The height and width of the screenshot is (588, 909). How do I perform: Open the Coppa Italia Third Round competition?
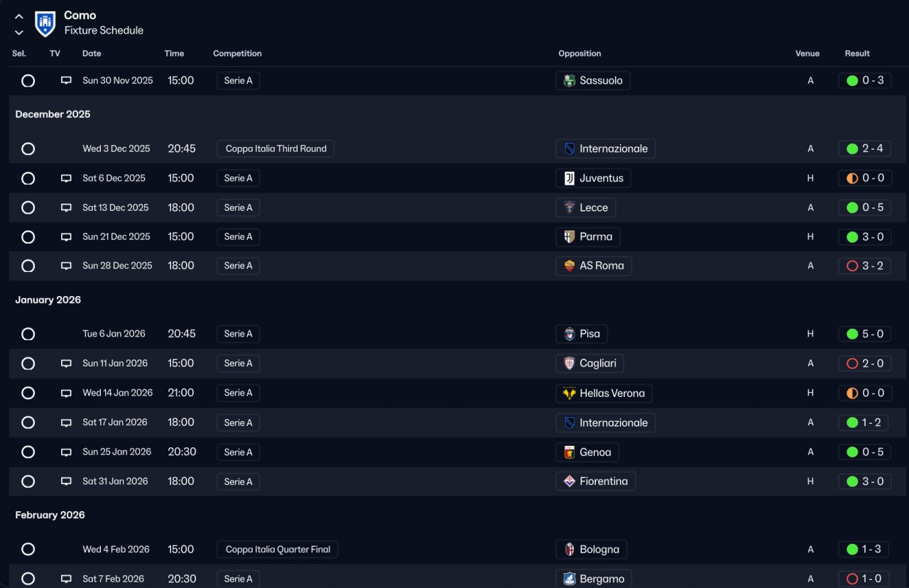(x=276, y=149)
